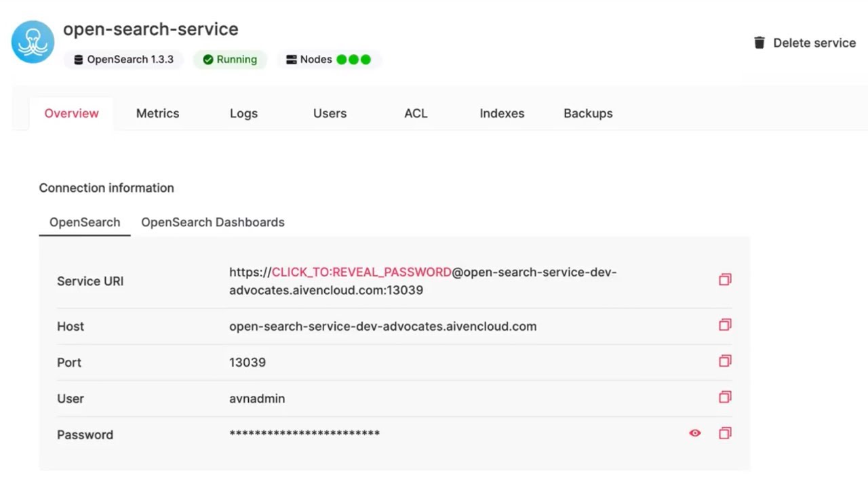Copy the User value
Viewport: 868px width, 488px height.
click(x=725, y=396)
